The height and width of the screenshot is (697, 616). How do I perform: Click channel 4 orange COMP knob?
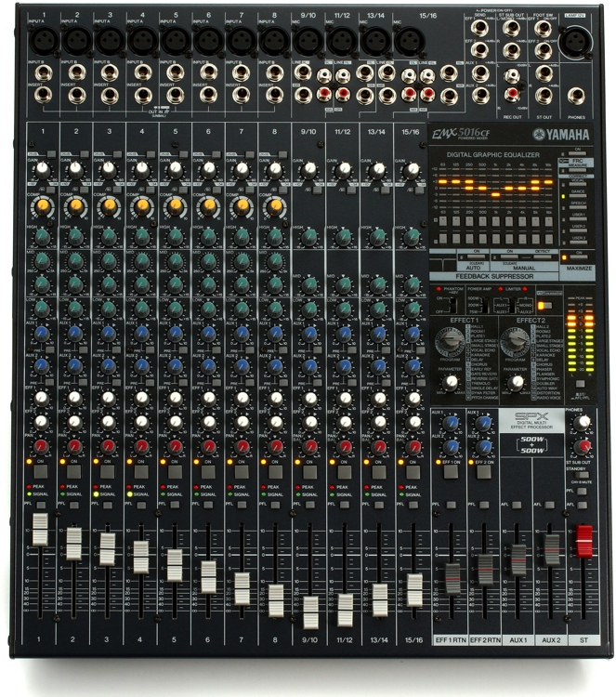[x=142, y=205]
